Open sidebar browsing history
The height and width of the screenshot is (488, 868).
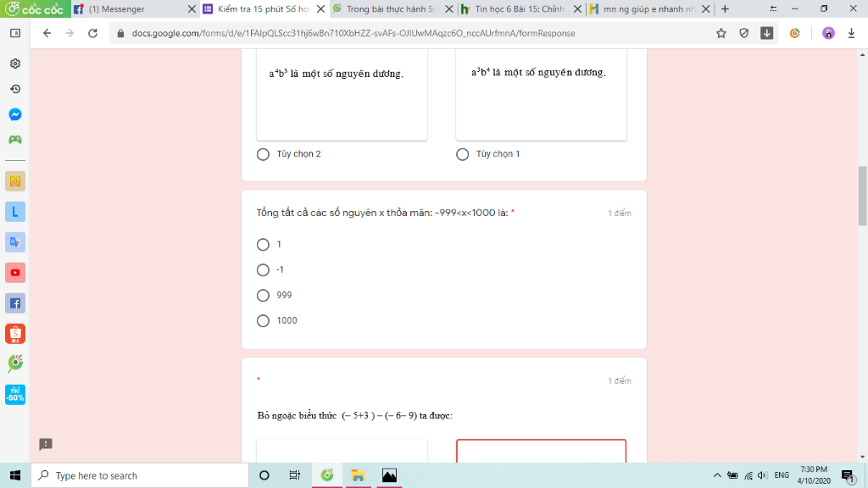click(15, 89)
